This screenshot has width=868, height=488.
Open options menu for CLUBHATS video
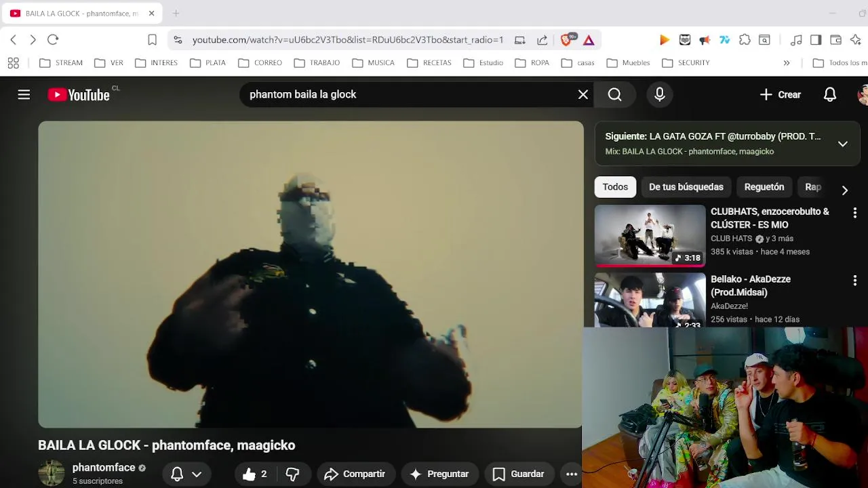point(854,213)
